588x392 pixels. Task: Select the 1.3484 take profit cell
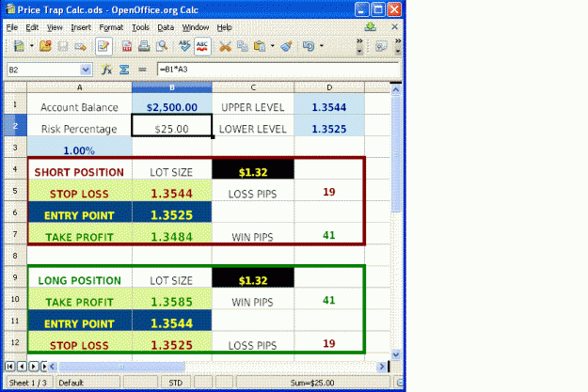(x=172, y=234)
